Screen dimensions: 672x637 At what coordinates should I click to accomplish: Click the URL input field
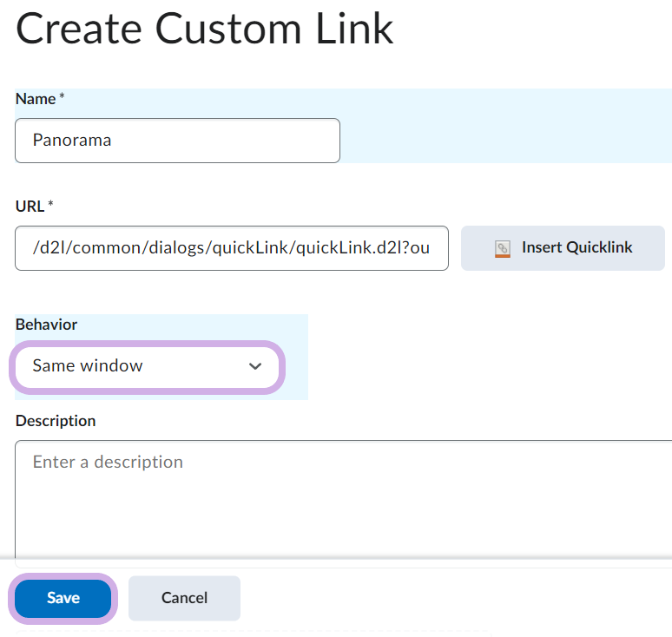coord(231,248)
